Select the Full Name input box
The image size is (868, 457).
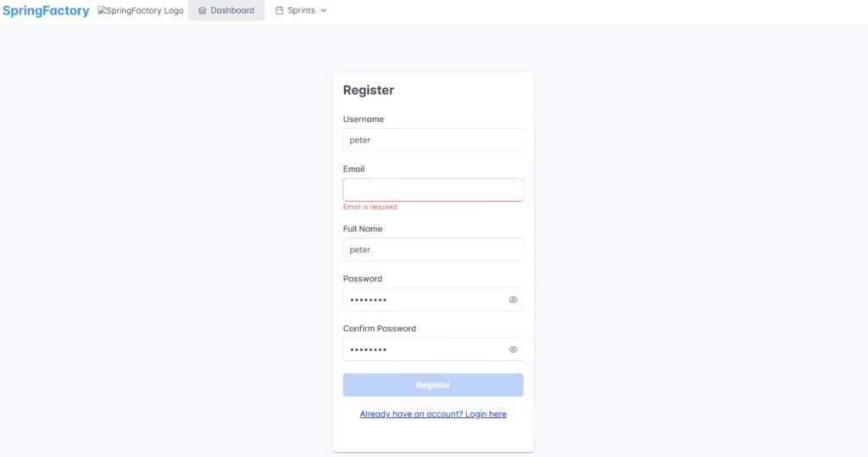(x=433, y=250)
